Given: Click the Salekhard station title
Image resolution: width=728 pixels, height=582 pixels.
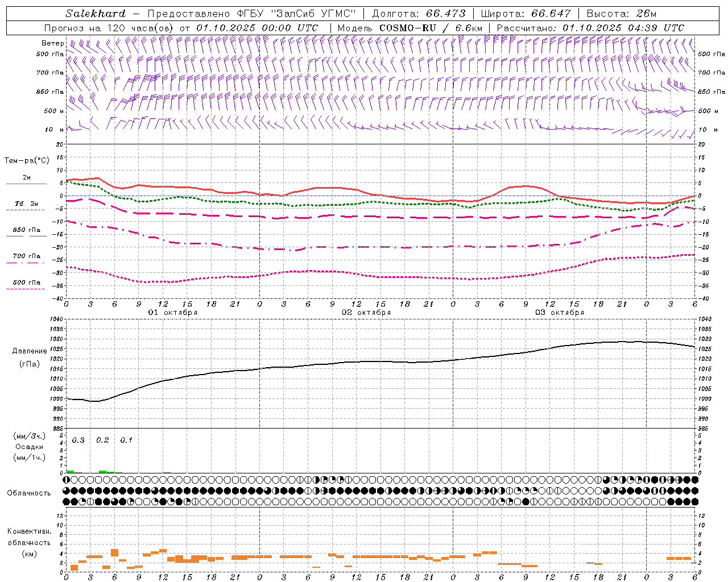Looking at the screenshot, I should [96, 14].
